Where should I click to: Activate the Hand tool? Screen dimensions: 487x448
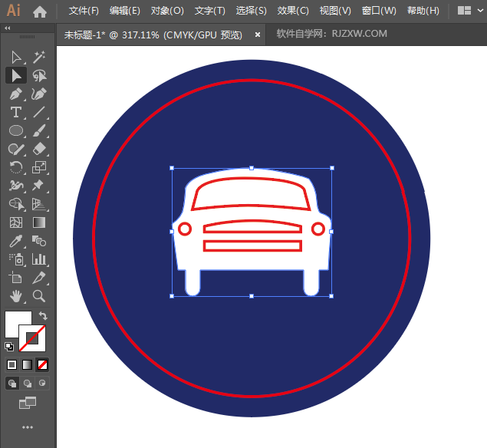click(16, 295)
